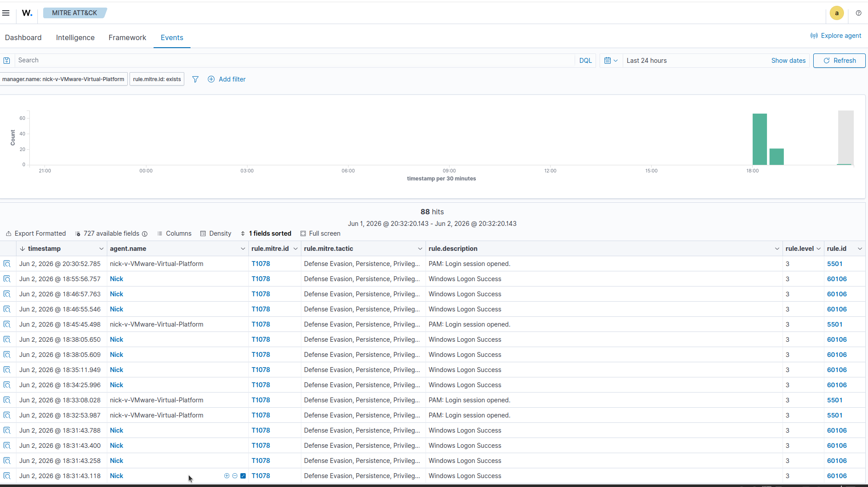This screenshot has height=487, width=868.
Task: Filter out value minus icon in last row
Action: point(235,476)
